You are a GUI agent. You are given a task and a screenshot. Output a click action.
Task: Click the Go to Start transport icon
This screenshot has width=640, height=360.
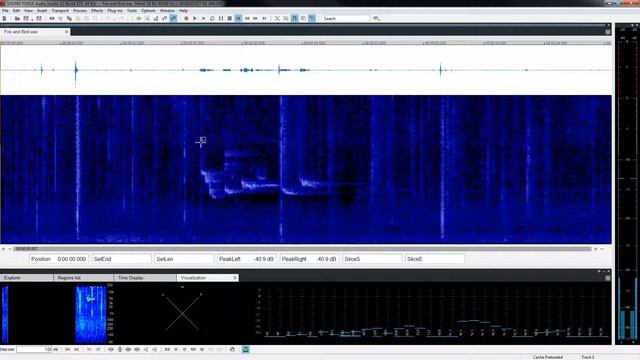click(x=238, y=18)
